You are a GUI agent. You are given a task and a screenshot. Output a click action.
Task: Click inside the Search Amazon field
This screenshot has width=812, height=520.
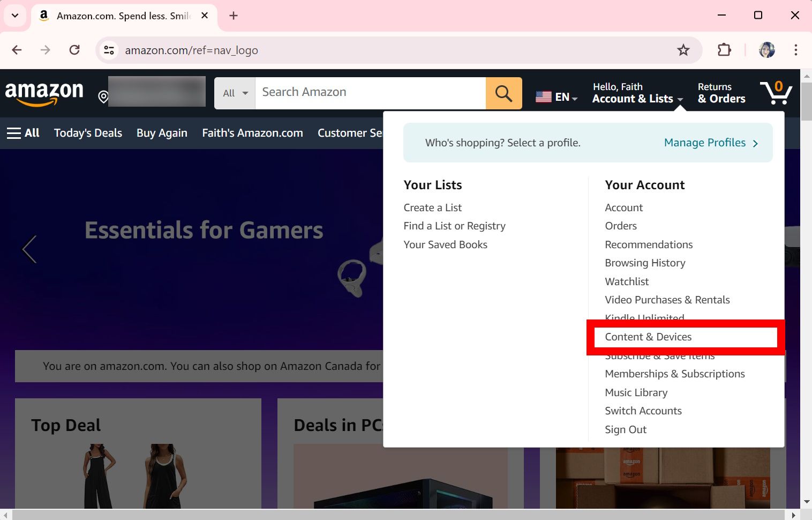pyautogui.click(x=370, y=92)
